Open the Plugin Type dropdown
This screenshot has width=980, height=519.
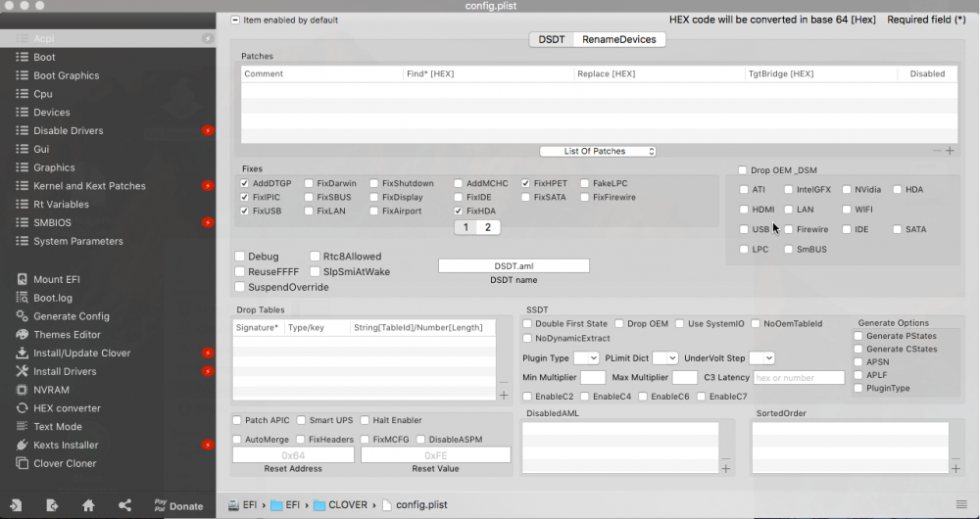[586, 357]
